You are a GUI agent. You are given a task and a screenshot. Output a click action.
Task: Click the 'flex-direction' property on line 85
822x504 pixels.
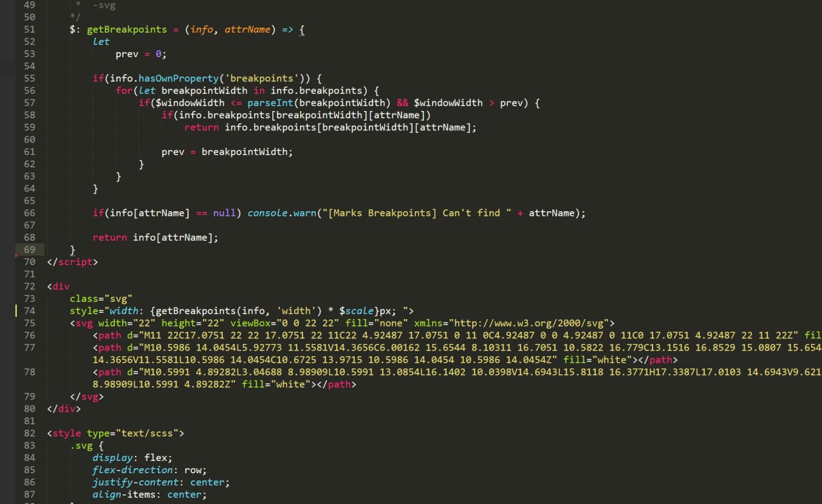[x=132, y=470]
